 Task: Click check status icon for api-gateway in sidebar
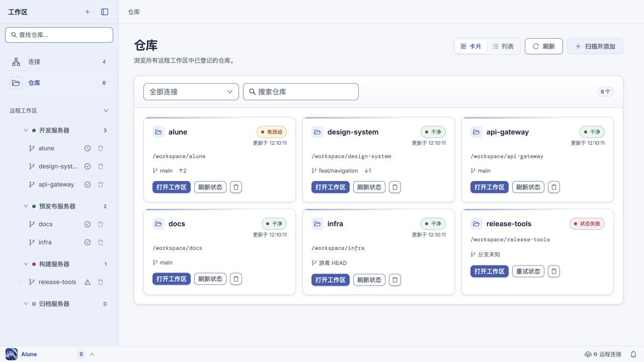(x=88, y=185)
